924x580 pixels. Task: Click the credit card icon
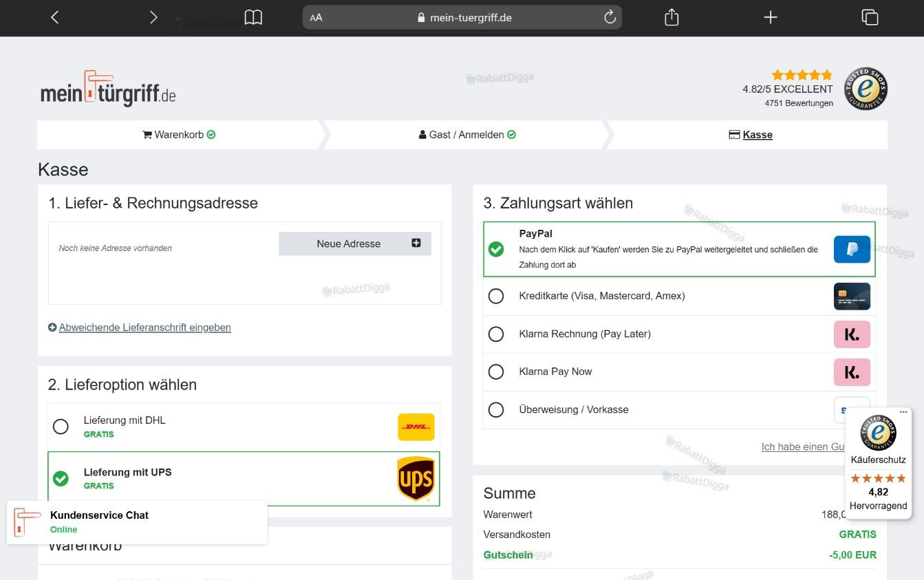852,297
